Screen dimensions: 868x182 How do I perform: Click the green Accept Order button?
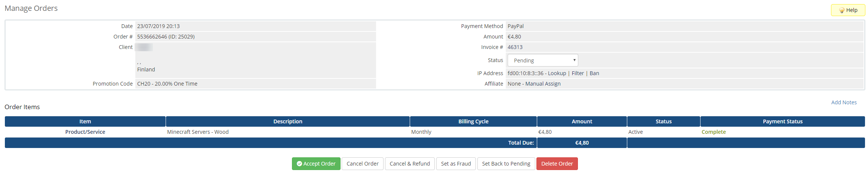point(316,164)
